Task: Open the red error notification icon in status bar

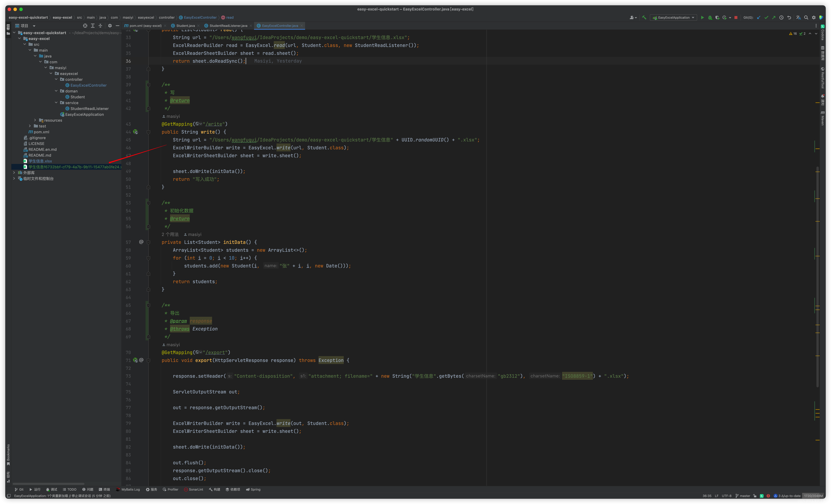Action: click(x=768, y=496)
